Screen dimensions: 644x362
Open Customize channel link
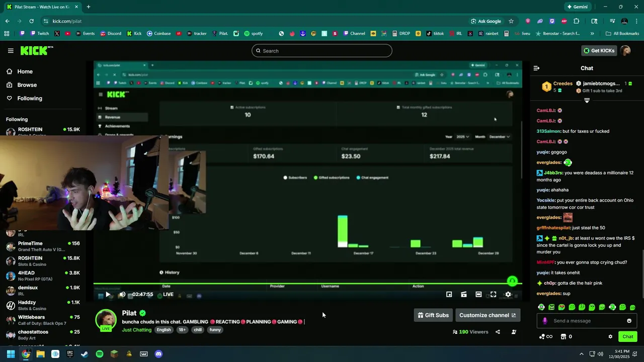(488, 315)
